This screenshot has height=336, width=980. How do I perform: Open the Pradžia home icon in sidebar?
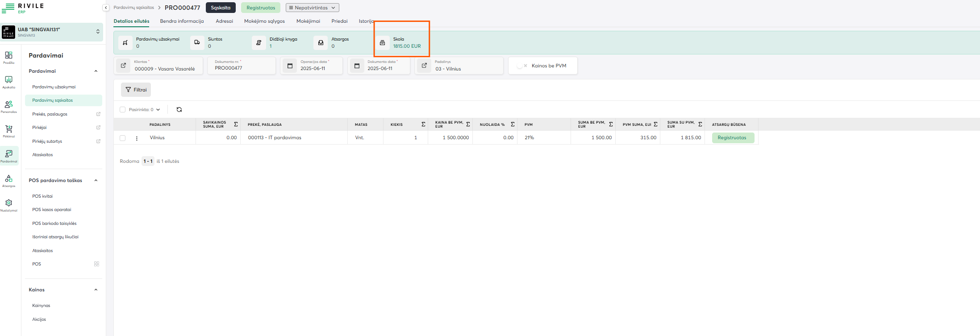coord(8,55)
